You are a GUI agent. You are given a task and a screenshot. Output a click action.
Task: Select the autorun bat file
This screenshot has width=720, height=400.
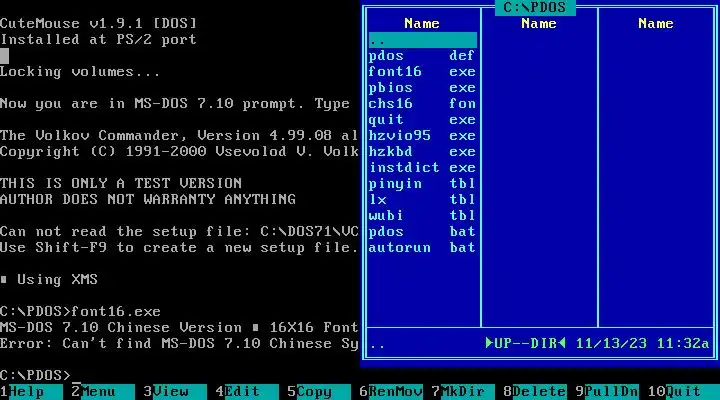[422, 248]
